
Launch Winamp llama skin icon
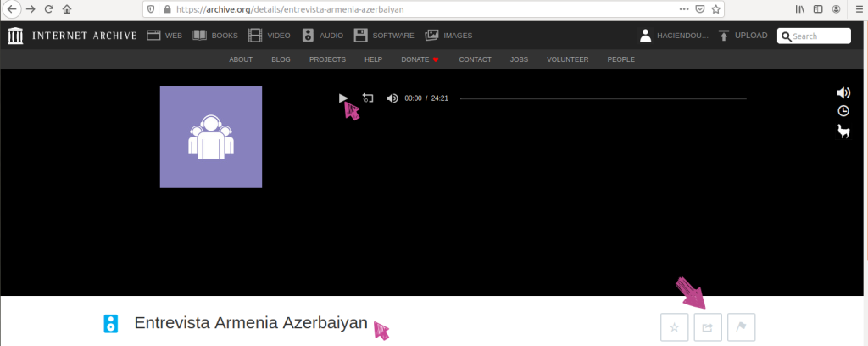[843, 131]
